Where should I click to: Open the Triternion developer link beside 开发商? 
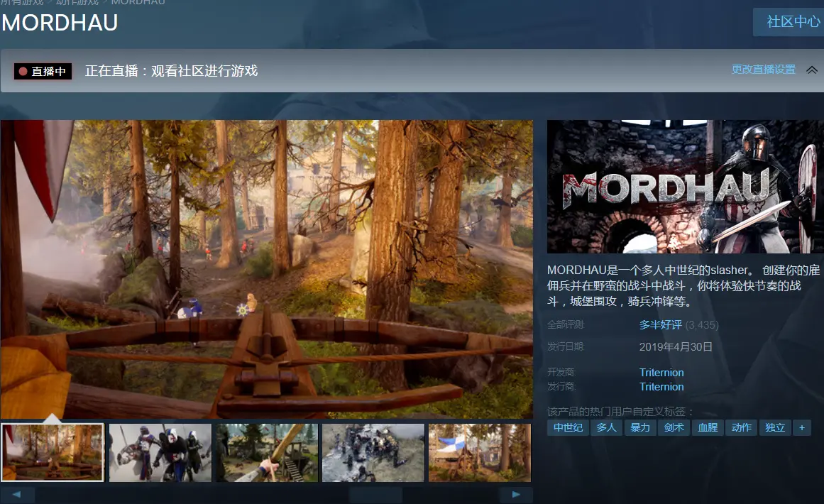pos(661,372)
